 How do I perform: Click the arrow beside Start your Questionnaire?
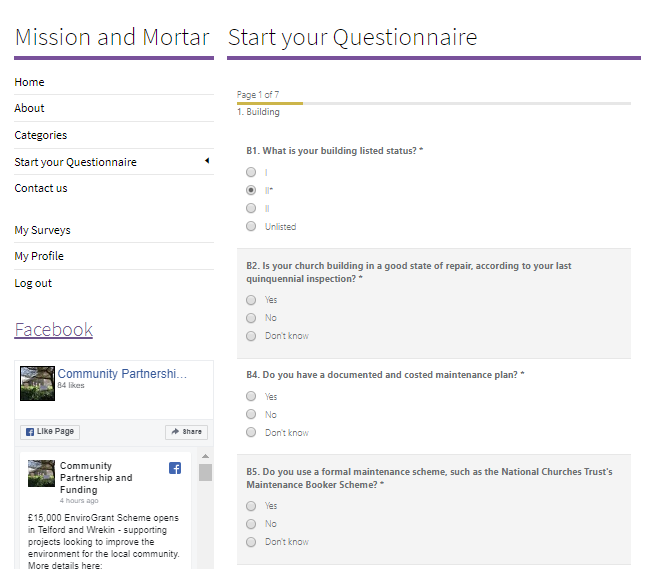[207, 160]
